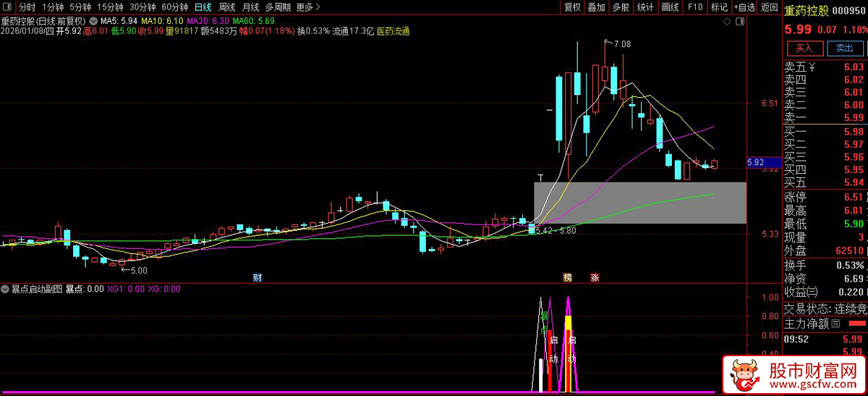Select the 60分钟 period tab
Screen dimensions: 868x396
coord(175,7)
